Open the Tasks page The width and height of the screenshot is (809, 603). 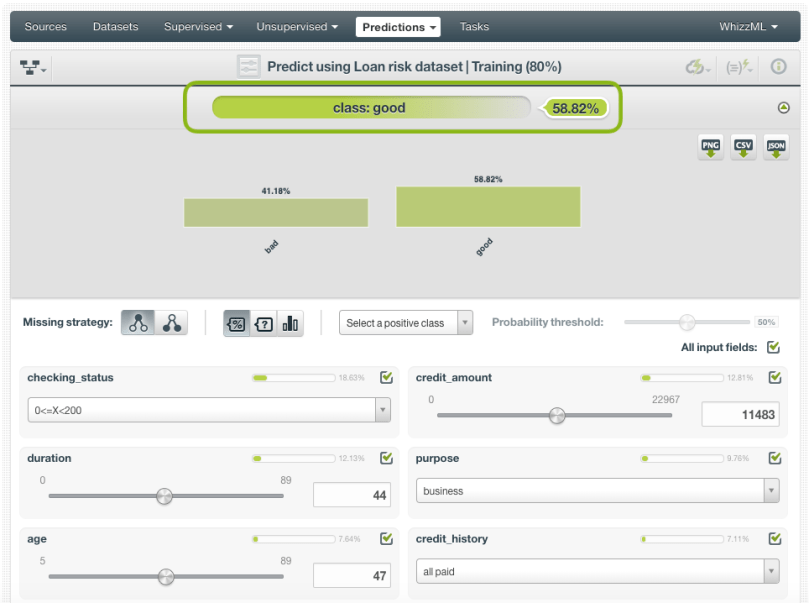474,27
